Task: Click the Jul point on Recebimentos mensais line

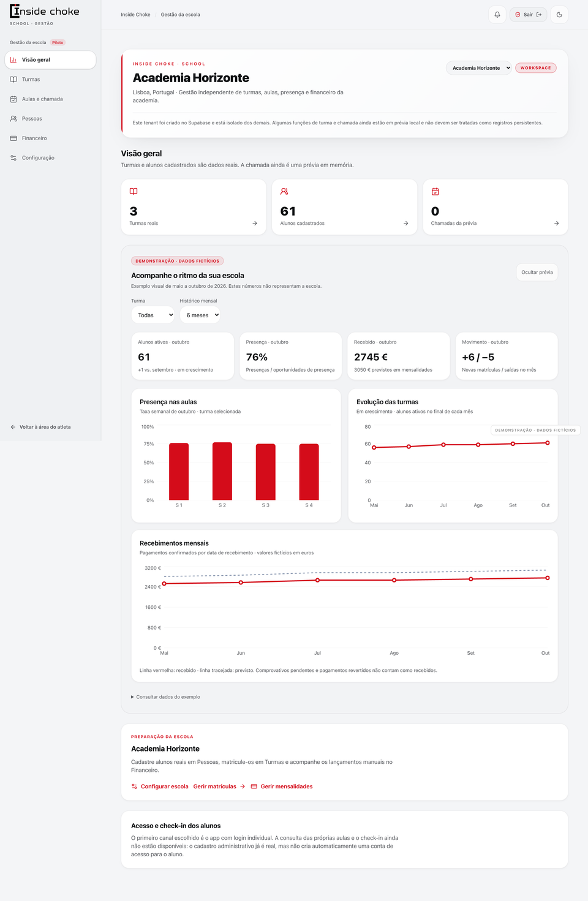Action: [x=317, y=580]
